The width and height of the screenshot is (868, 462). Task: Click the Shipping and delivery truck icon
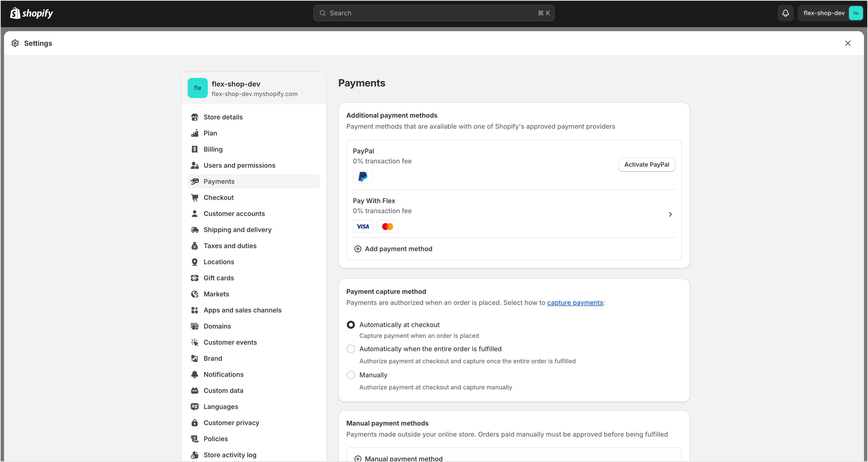click(195, 230)
